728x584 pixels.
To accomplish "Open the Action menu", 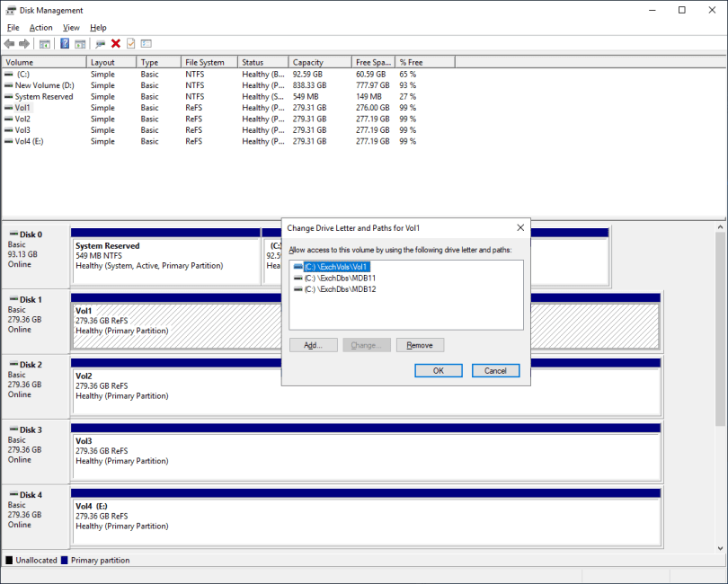I will (40, 28).
